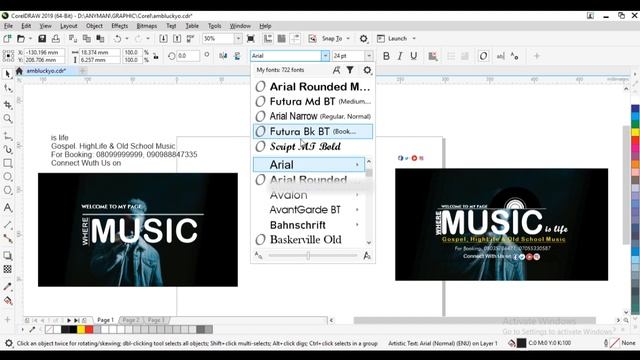Image resolution: width=640 pixels, height=360 pixels.
Task: Choose Script MT Bold font
Action: tap(313, 147)
